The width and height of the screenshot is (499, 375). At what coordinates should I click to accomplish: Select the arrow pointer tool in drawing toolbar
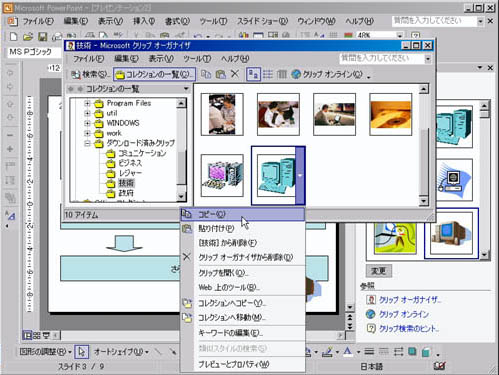[82, 352]
